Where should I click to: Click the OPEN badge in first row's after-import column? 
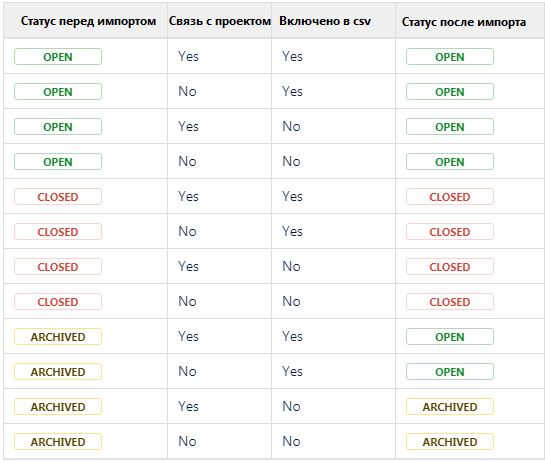click(450, 57)
